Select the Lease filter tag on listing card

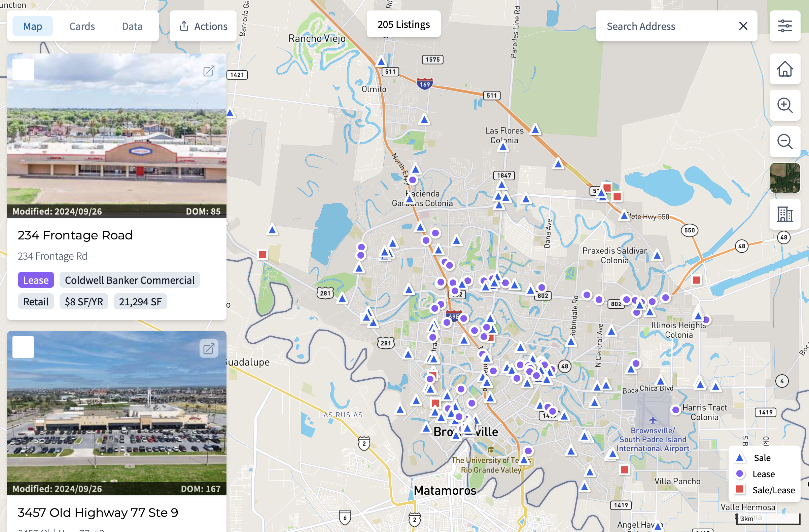(36, 280)
